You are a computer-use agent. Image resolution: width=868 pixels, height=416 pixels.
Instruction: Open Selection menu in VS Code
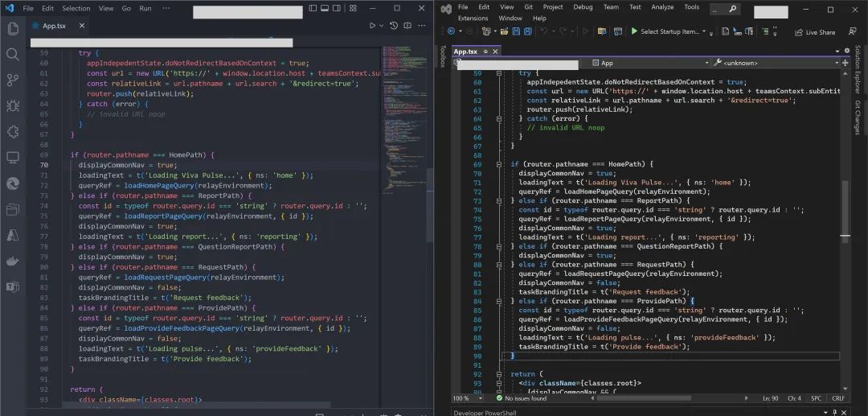click(76, 8)
